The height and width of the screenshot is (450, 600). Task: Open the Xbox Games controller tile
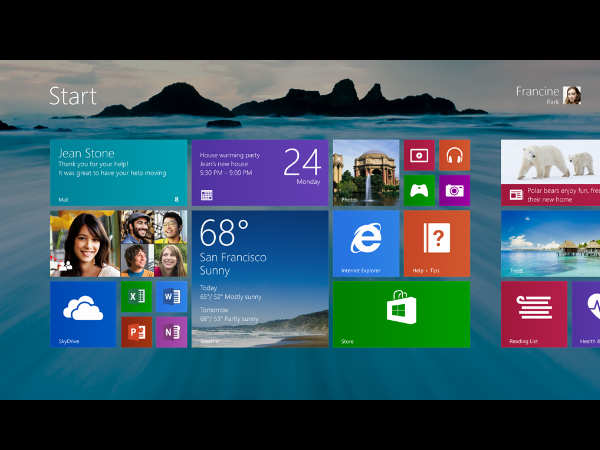pos(419,191)
